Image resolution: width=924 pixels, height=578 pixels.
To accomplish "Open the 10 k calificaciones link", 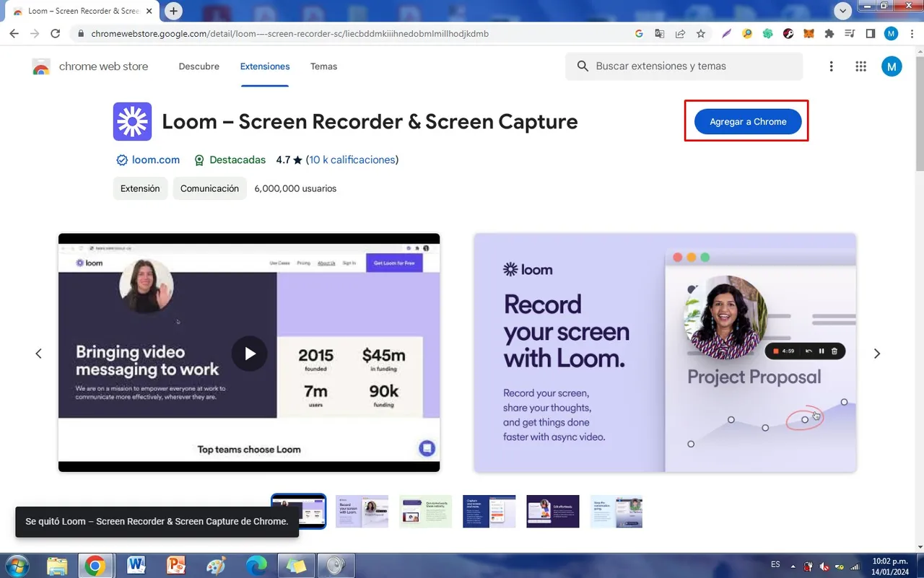I will (x=352, y=160).
